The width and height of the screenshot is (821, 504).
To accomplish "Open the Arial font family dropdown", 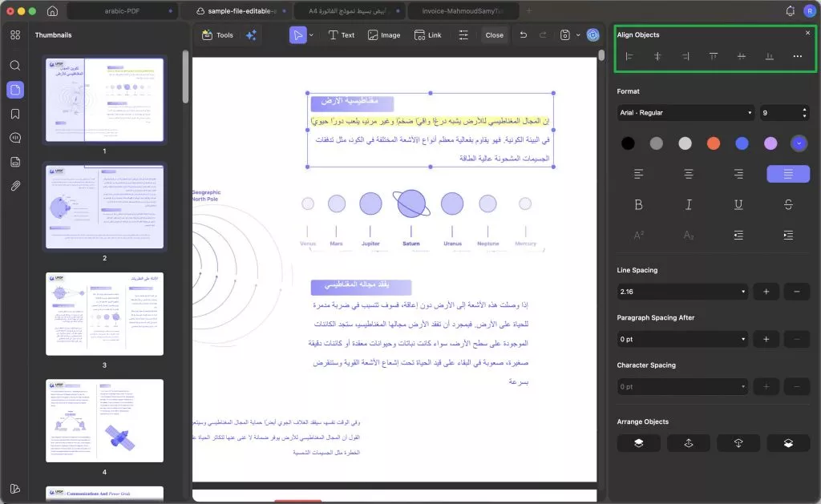I will (x=684, y=112).
